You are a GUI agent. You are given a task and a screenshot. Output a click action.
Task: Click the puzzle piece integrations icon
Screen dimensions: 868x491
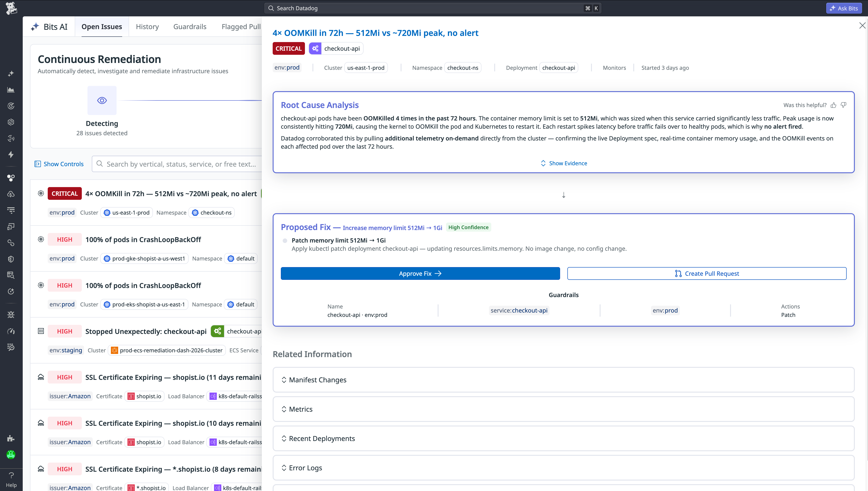pos(11,438)
